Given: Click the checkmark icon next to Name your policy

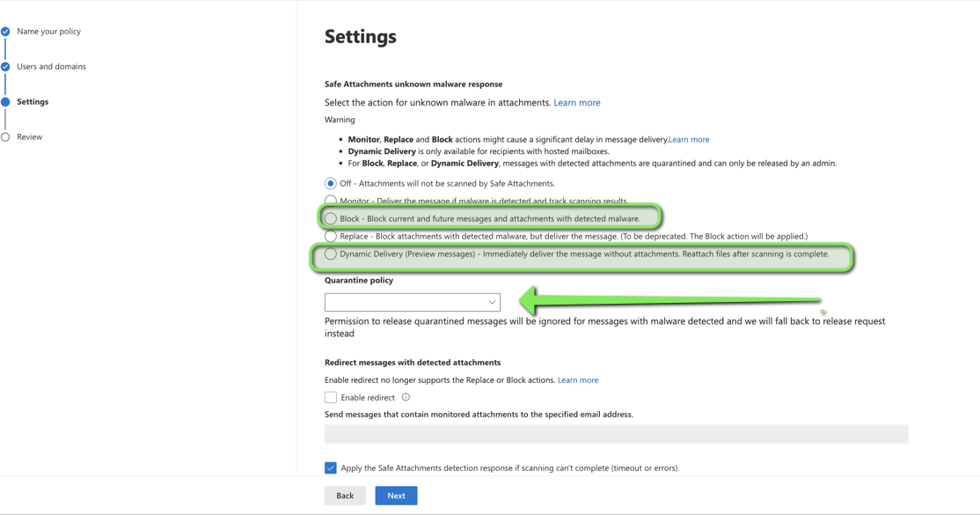Looking at the screenshot, I should tap(5, 30).
